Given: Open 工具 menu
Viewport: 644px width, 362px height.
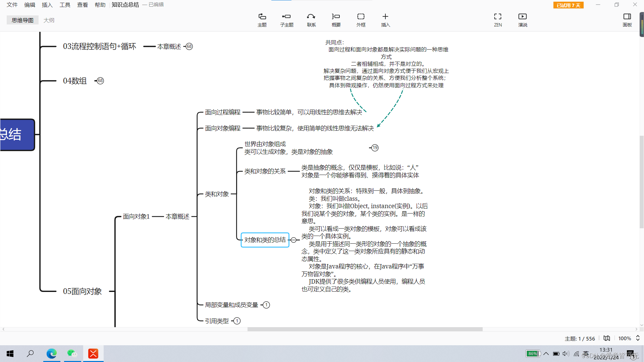Looking at the screenshot, I should [x=65, y=5].
